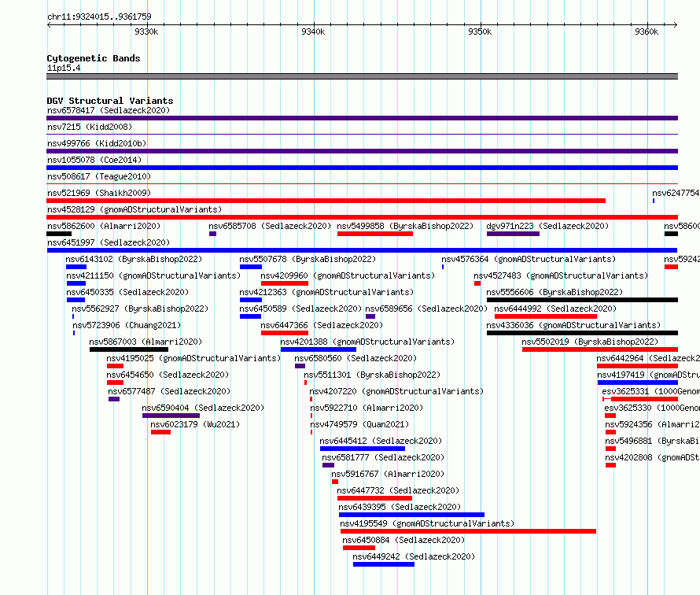This screenshot has height=595, width=700.
Task: Select dgv971n223 (Sedlazeck2020) purple bar
Action: tap(513, 234)
